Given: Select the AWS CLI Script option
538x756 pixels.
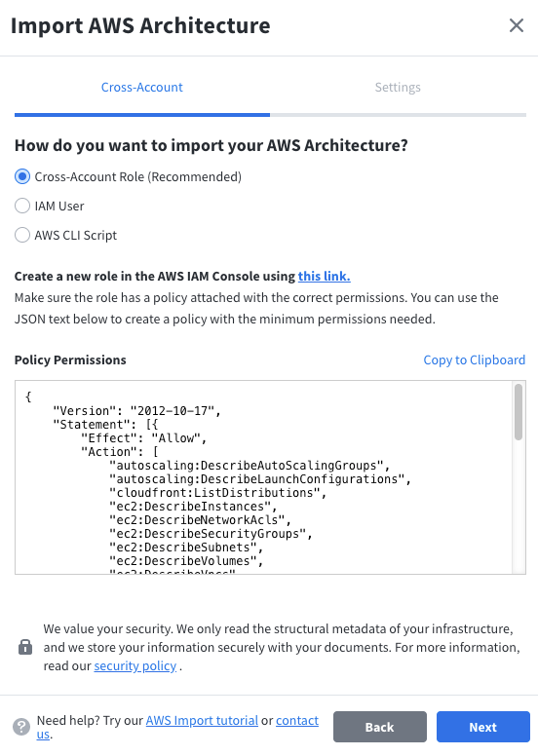Looking at the screenshot, I should coord(22,236).
